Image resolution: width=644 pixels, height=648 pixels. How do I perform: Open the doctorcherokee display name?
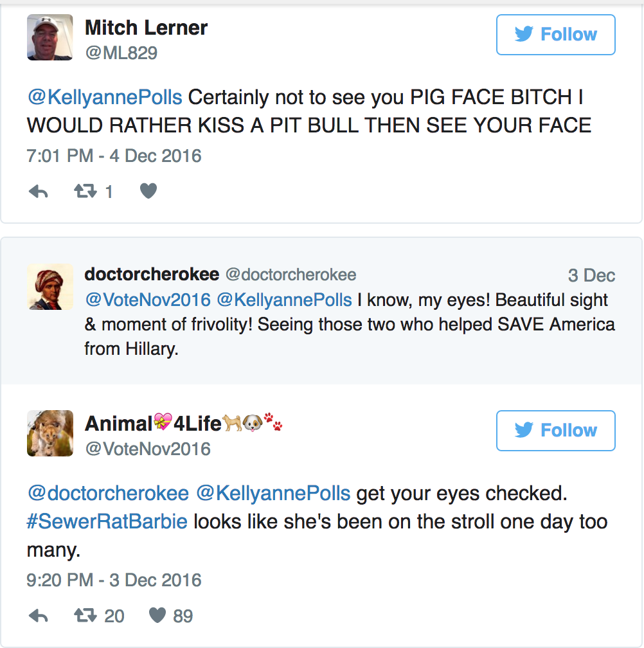point(152,274)
